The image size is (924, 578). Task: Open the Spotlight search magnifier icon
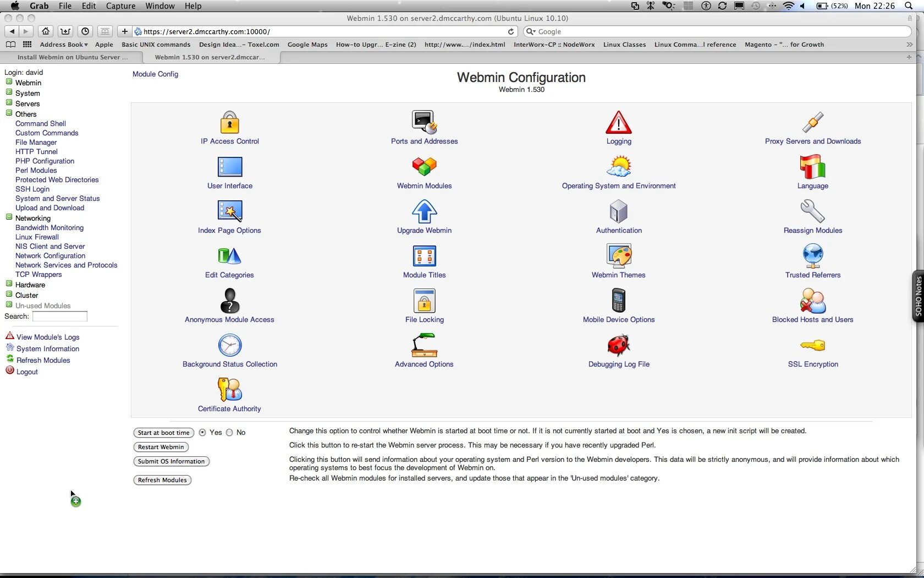tap(909, 6)
